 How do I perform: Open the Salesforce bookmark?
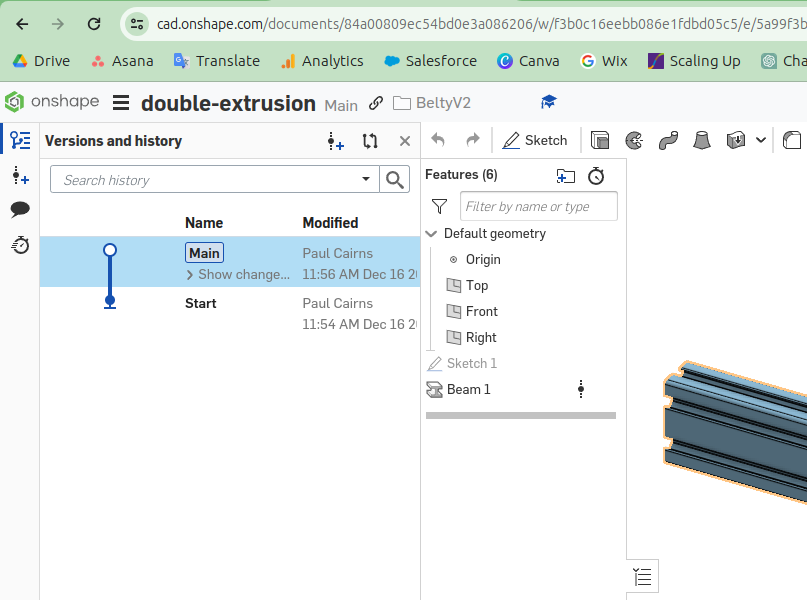click(x=431, y=61)
